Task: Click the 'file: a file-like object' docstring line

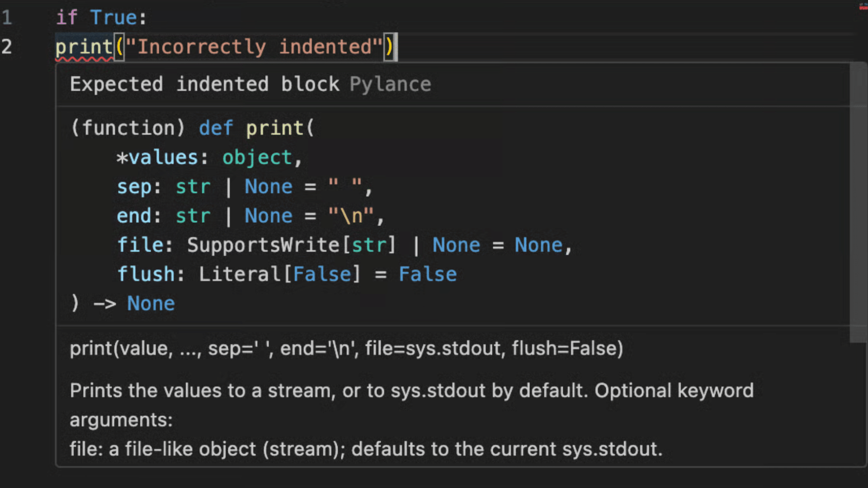Action: pos(366,449)
